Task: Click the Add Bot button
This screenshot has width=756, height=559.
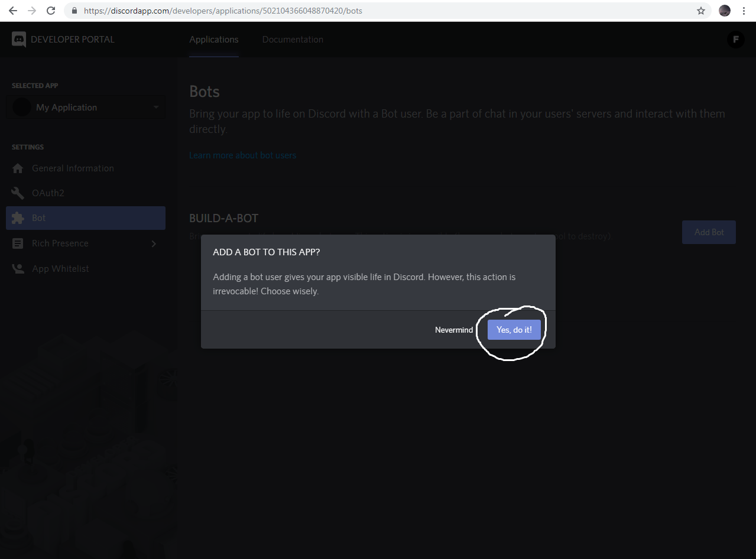Action: (709, 232)
